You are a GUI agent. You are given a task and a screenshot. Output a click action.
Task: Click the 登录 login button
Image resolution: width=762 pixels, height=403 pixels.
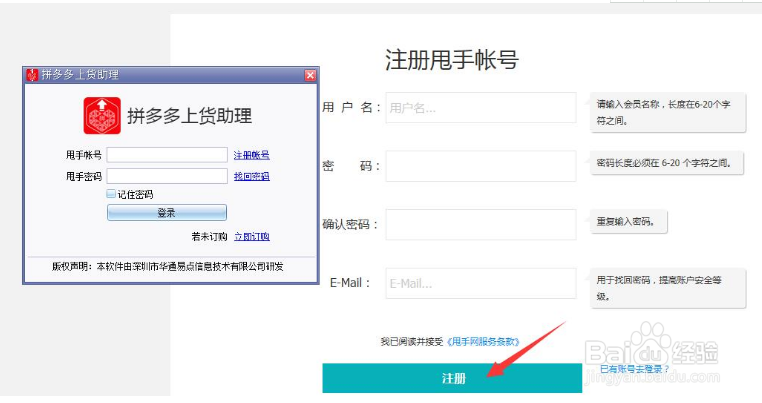click(x=167, y=212)
